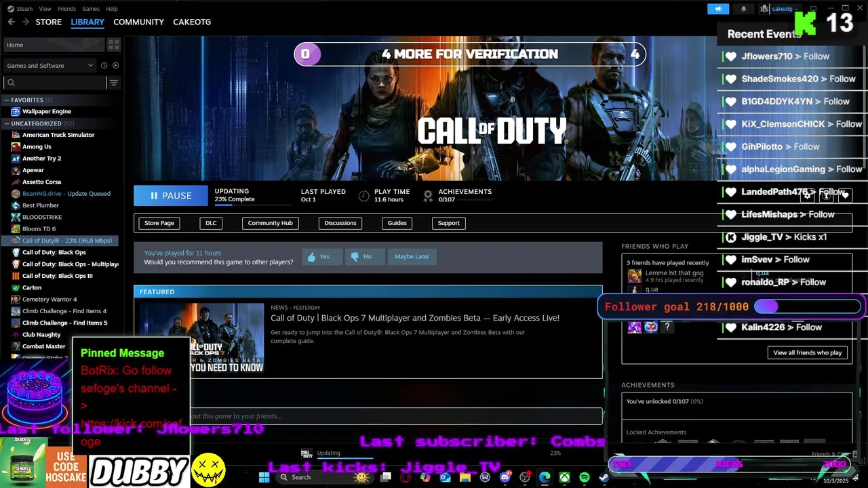The image size is (868, 488).
Task: Click the thumbs down No button
Action: tap(365, 256)
